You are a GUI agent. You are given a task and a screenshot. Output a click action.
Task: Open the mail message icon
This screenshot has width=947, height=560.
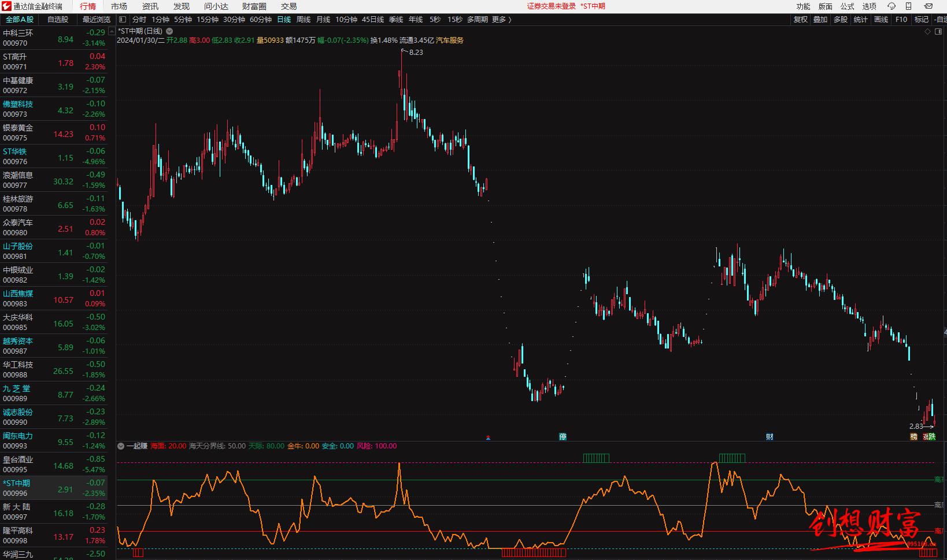(928, 6)
